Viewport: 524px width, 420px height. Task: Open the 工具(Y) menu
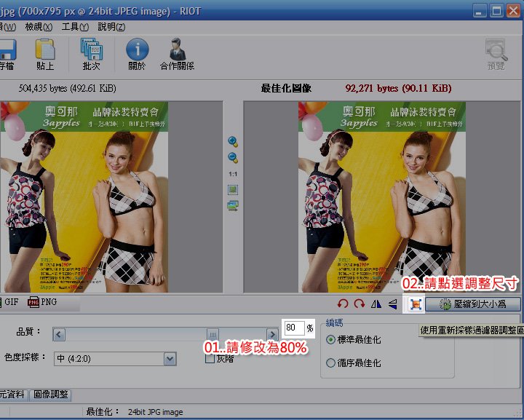tap(75, 27)
